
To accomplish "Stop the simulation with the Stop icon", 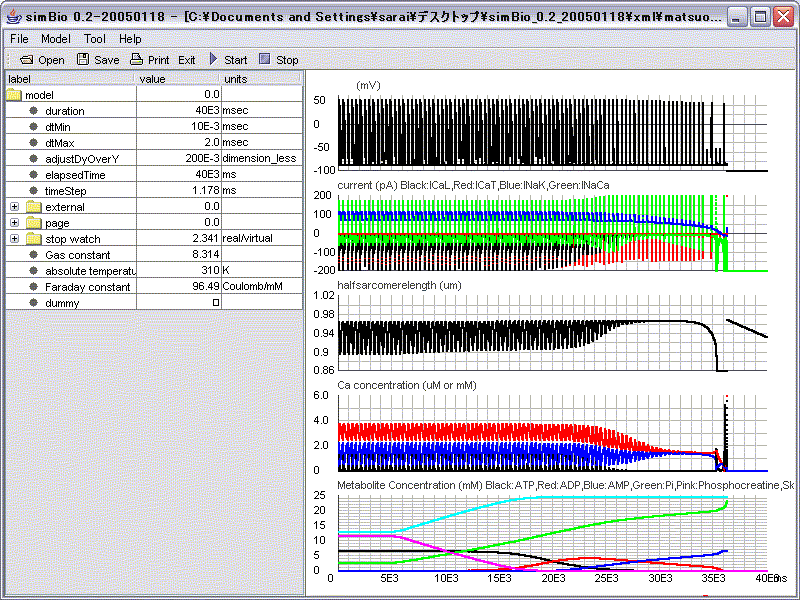I will pyautogui.click(x=264, y=60).
